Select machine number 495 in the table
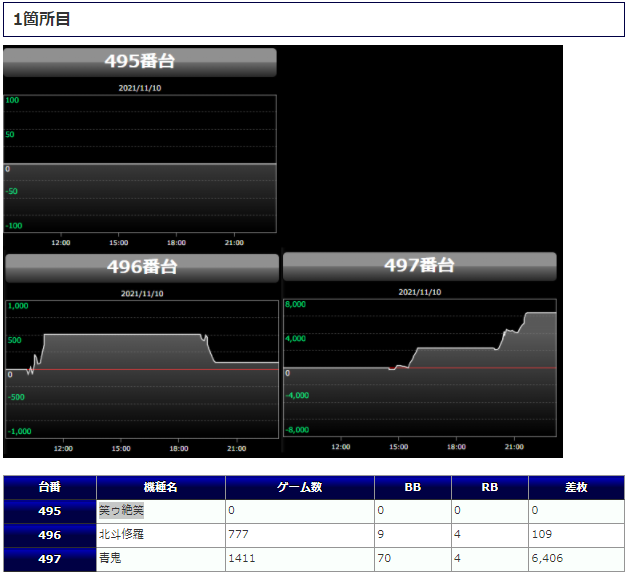Image resolution: width=628 pixels, height=577 pixels. click(50, 511)
